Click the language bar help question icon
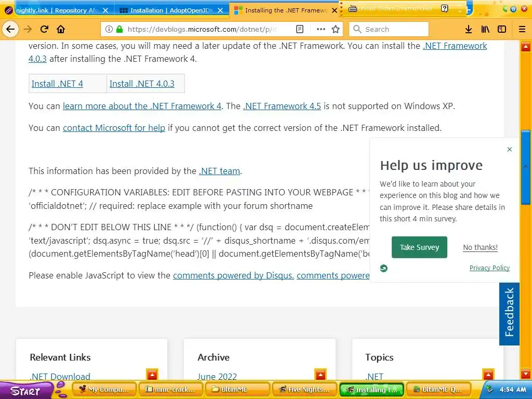 tap(445, 8)
